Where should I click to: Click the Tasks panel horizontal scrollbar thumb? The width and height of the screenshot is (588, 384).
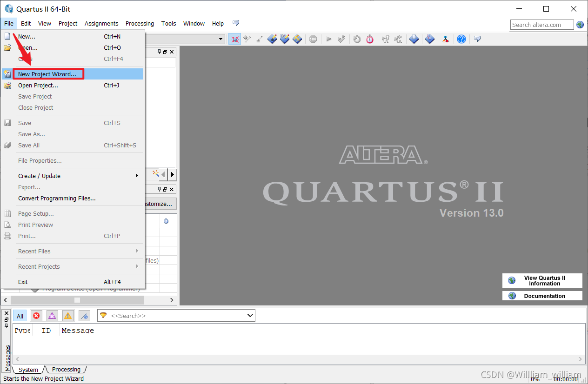[77, 300]
